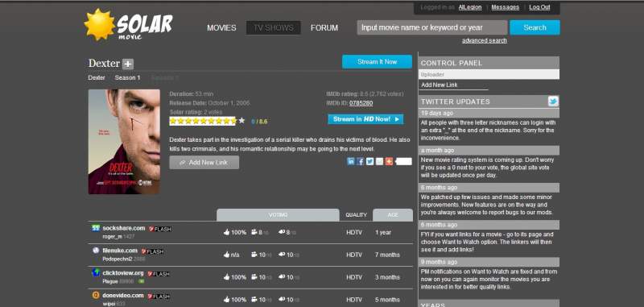The height and width of the screenshot is (307, 644).
Task: Click the '9 months ago' tweet heading
Action: coord(489,262)
